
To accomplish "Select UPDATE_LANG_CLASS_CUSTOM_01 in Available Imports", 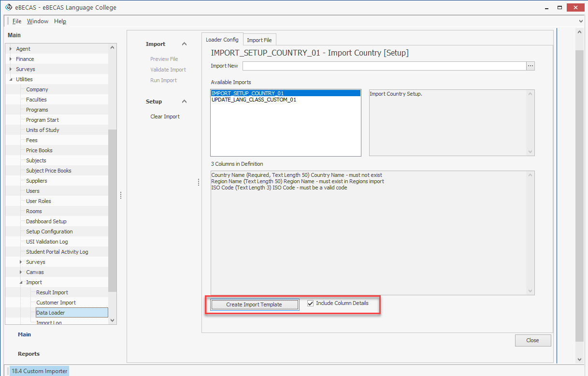I will click(254, 100).
